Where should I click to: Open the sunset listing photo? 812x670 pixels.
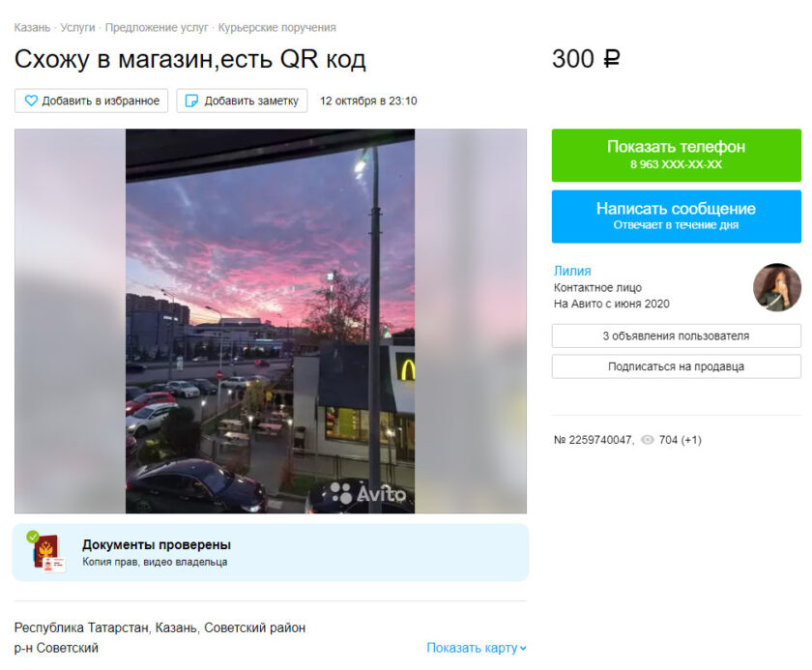point(271,321)
